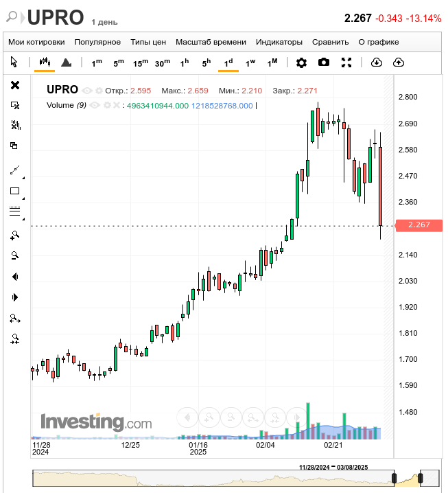Open О графике menu
448x493 pixels.
(379, 42)
